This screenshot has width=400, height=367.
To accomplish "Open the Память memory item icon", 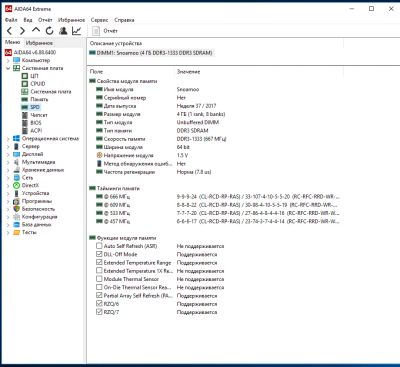I will pyautogui.click(x=25, y=99).
